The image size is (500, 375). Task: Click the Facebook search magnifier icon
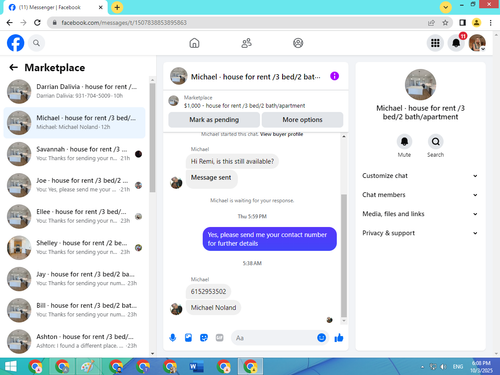(x=36, y=43)
